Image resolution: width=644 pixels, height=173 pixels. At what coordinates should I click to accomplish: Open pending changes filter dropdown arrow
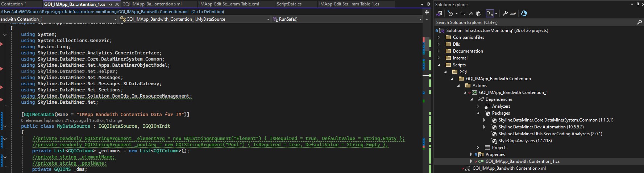coord(456,13)
